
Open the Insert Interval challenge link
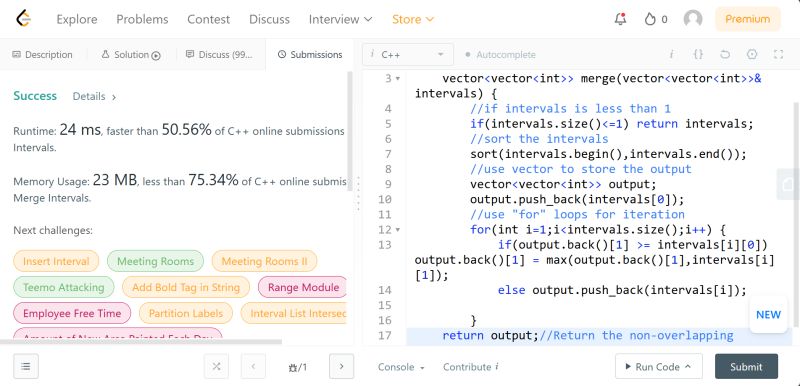point(56,262)
